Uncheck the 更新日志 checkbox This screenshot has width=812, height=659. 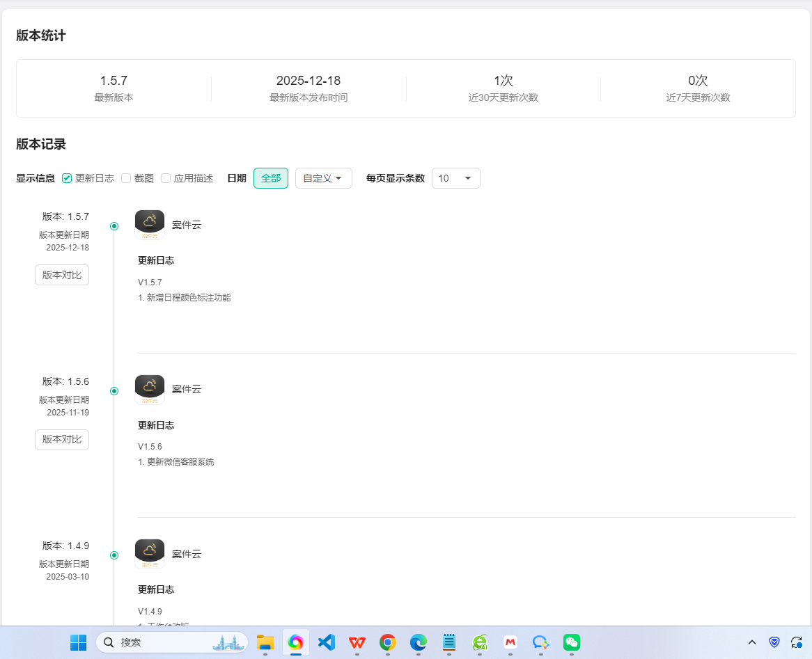[x=67, y=178]
